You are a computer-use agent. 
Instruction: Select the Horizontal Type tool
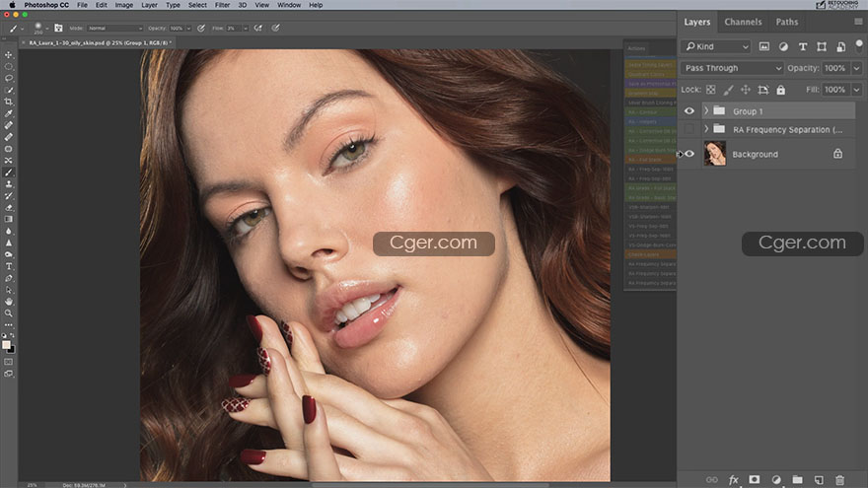coord(8,266)
